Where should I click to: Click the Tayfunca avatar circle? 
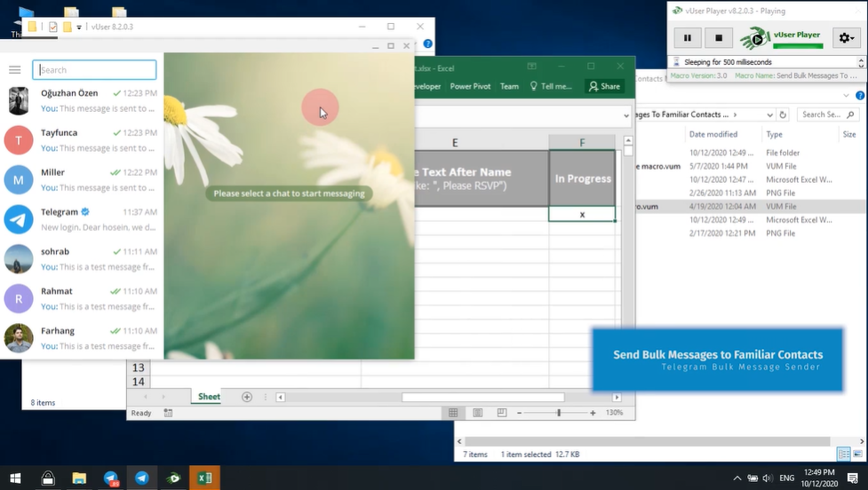tap(19, 140)
